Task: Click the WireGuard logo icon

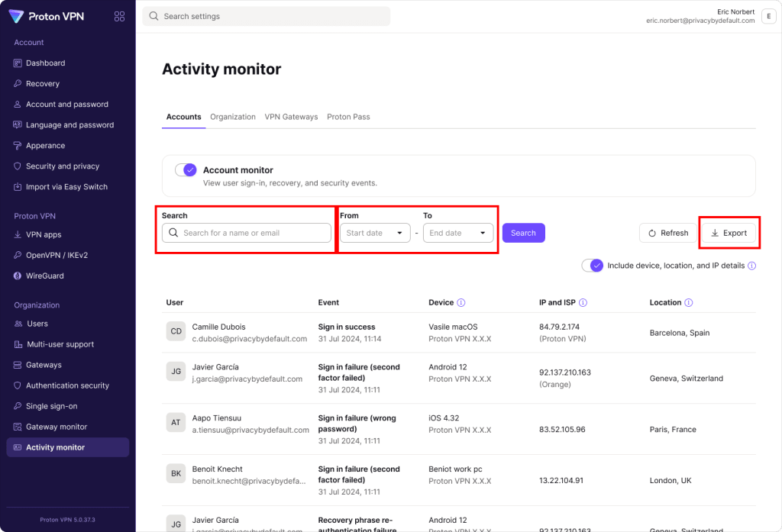Action: tap(18, 276)
